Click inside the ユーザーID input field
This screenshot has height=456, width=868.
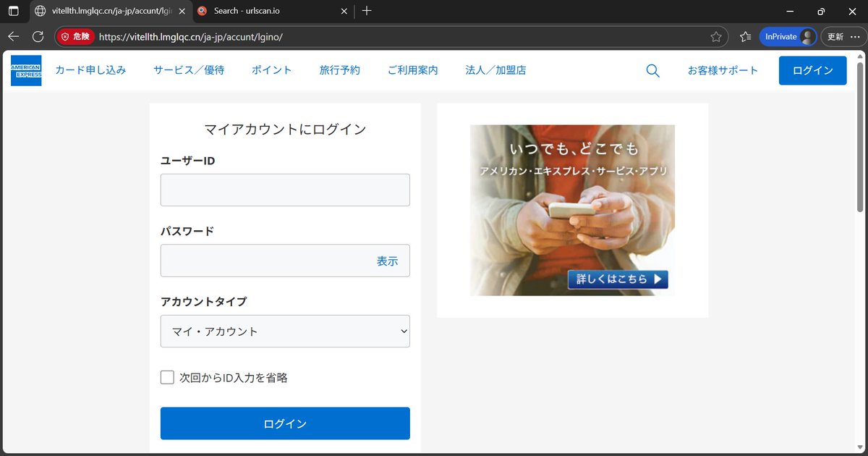[285, 189]
